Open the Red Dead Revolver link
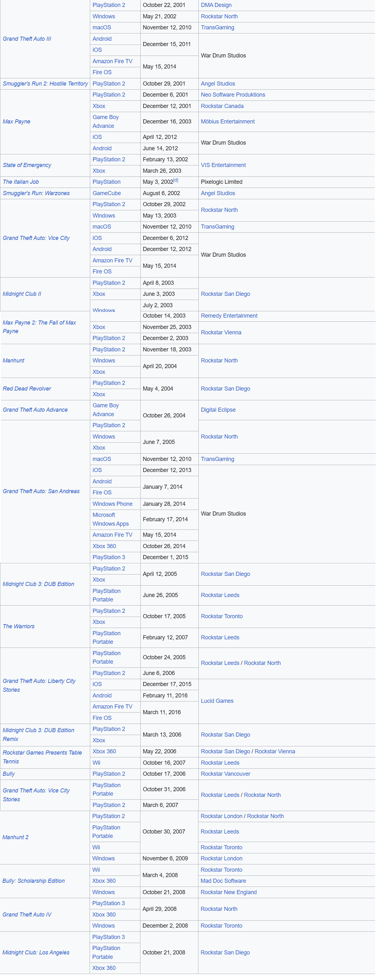Screen dimensions: 376x980 [26, 389]
